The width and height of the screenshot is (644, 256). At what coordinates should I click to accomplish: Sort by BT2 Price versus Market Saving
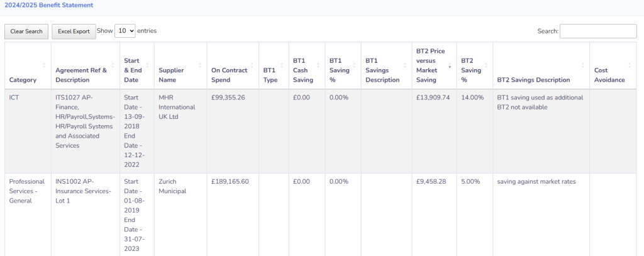click(450, 65)
